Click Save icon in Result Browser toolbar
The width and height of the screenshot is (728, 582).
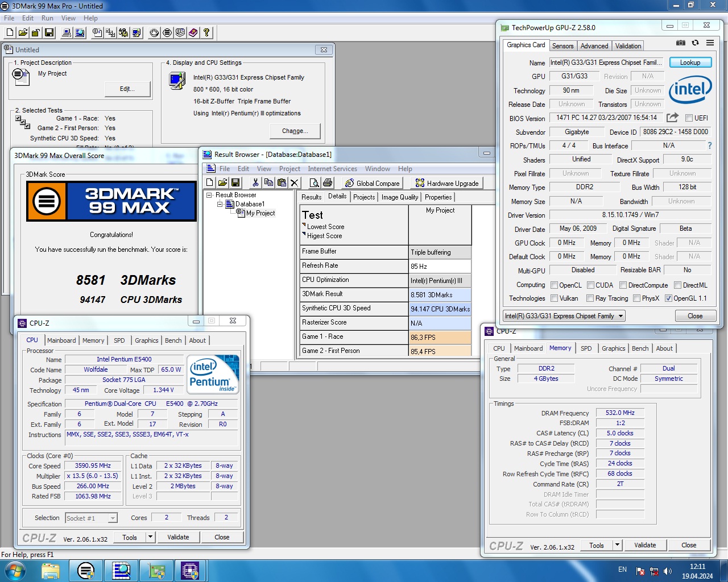click(x=235, y=182)
